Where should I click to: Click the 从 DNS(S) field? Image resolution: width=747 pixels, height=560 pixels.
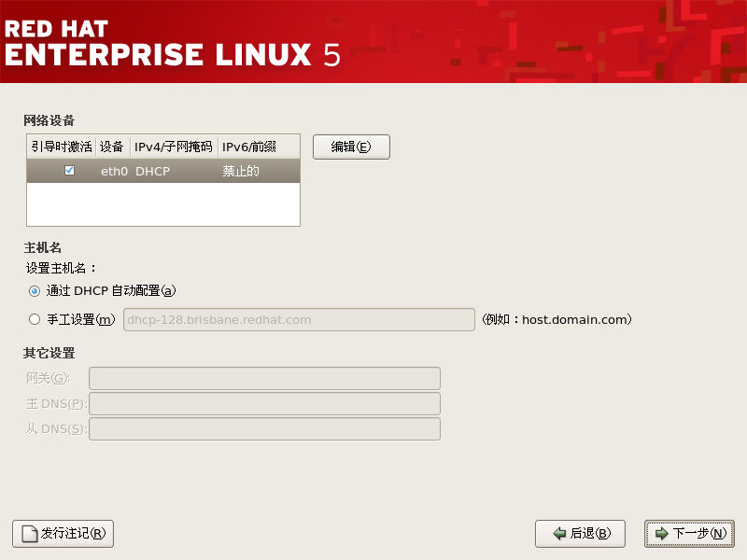[264, 429]
